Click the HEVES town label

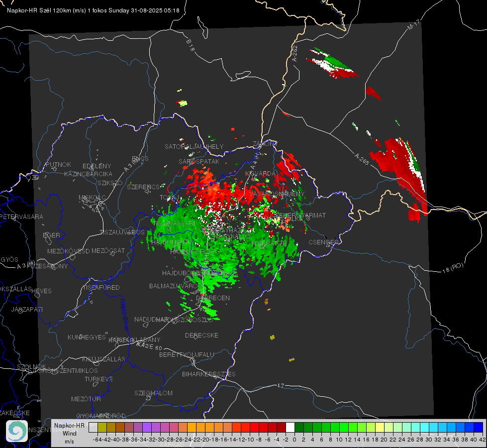tap(42, 291)
